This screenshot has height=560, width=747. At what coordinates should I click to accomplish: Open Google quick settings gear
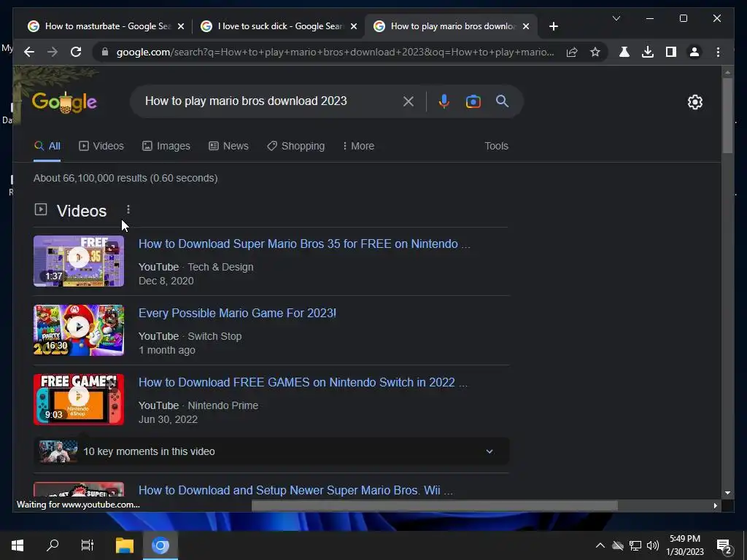[694, 102]
